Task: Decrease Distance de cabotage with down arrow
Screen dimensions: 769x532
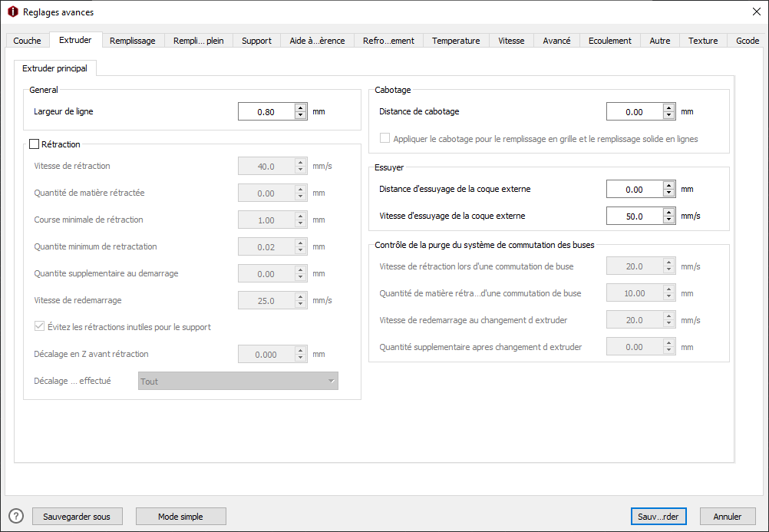Action: [x=669, y=115]
